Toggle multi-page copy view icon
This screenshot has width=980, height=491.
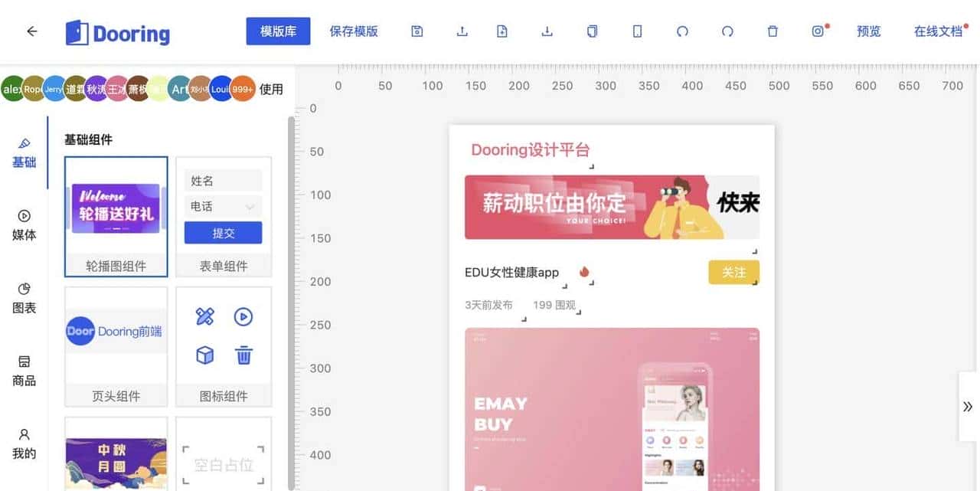pyautogui.click(x=592, y=31)
